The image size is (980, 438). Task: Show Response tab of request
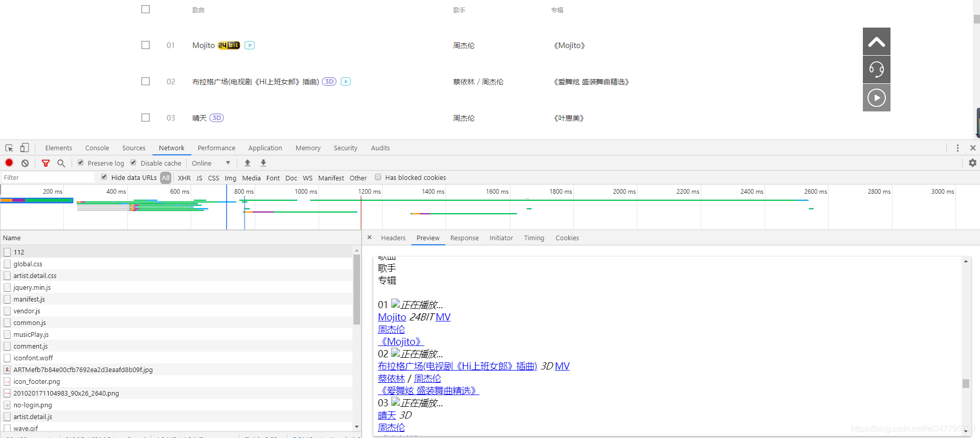[x=464, y=238]
